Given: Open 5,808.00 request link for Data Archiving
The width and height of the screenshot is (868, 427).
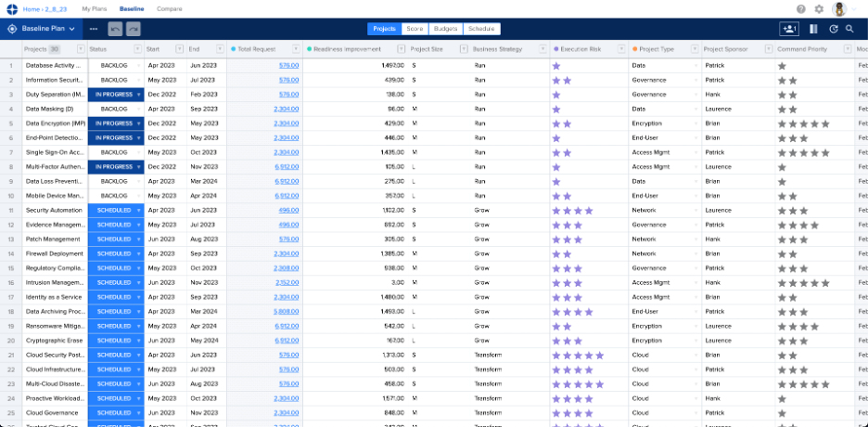Looking at the screenshot, I should click(287, 312).
